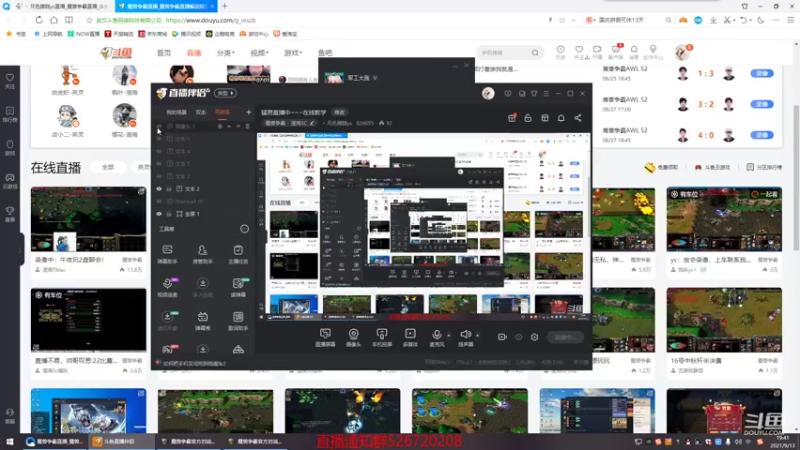Toggle visibility eye for 文本 2 source
The width and height of the screenshot is (800, 450).
(159, 189)
